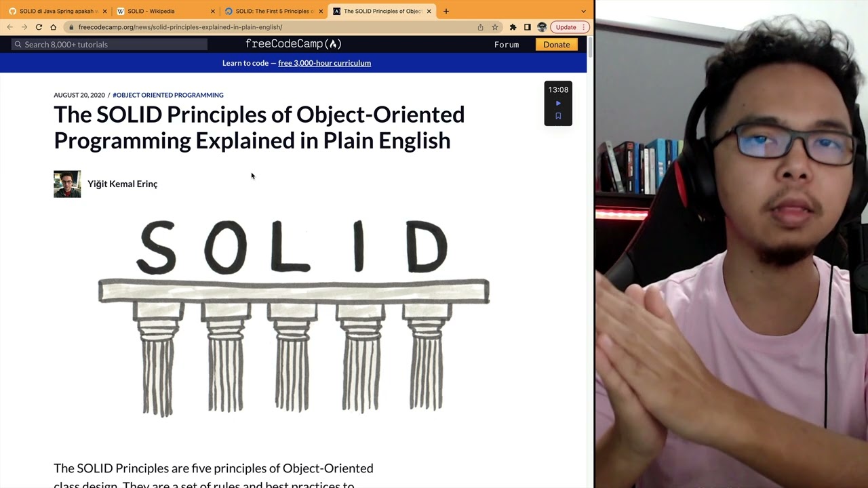
Task: Focus the Search 8,000+ tutorials field
Action: (109, 45)
